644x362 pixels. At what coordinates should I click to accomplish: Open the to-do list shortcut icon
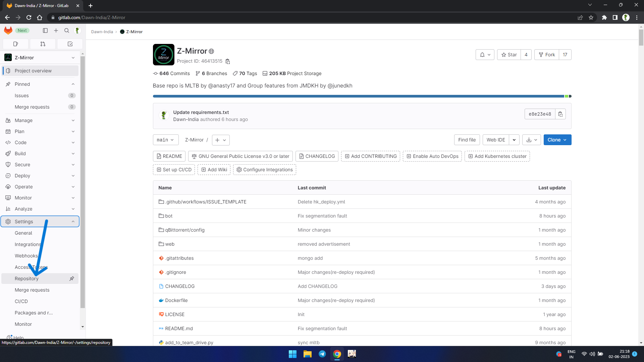click(x=70, y=44)
